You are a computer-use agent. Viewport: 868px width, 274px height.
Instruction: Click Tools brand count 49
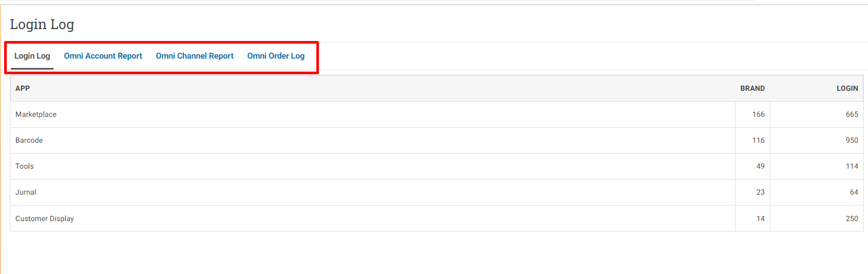point(760,166)
